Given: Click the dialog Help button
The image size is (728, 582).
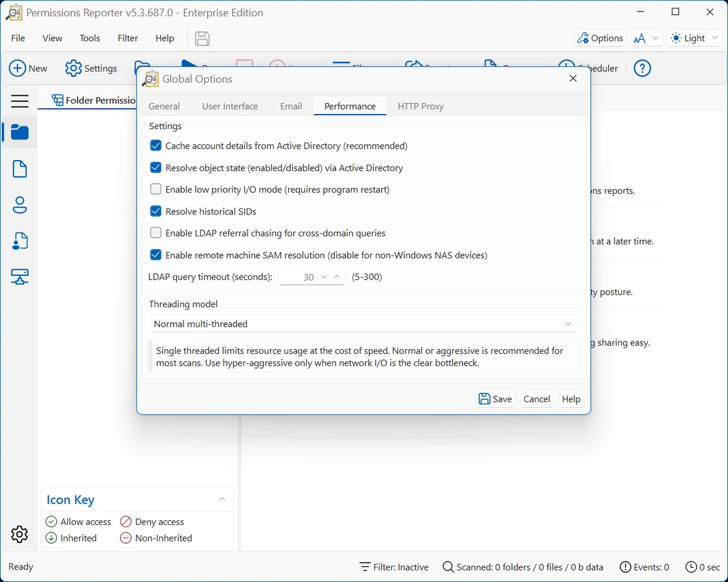Looking at the screenshot, I should point(571,399).
